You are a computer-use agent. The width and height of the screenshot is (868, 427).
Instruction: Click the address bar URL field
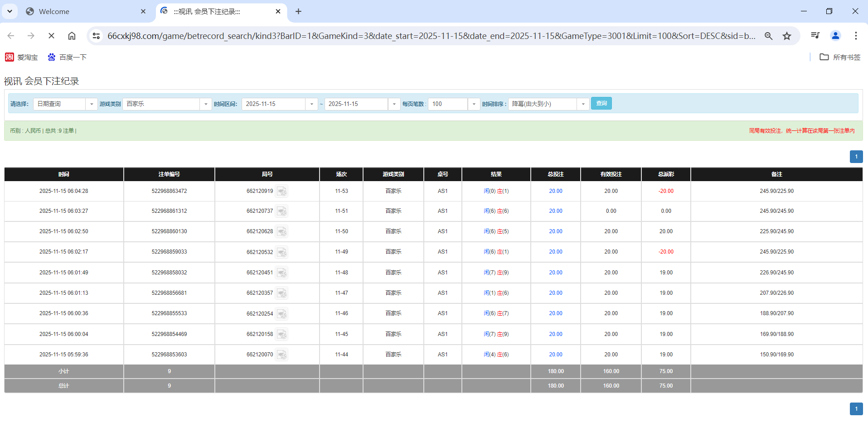408,36
